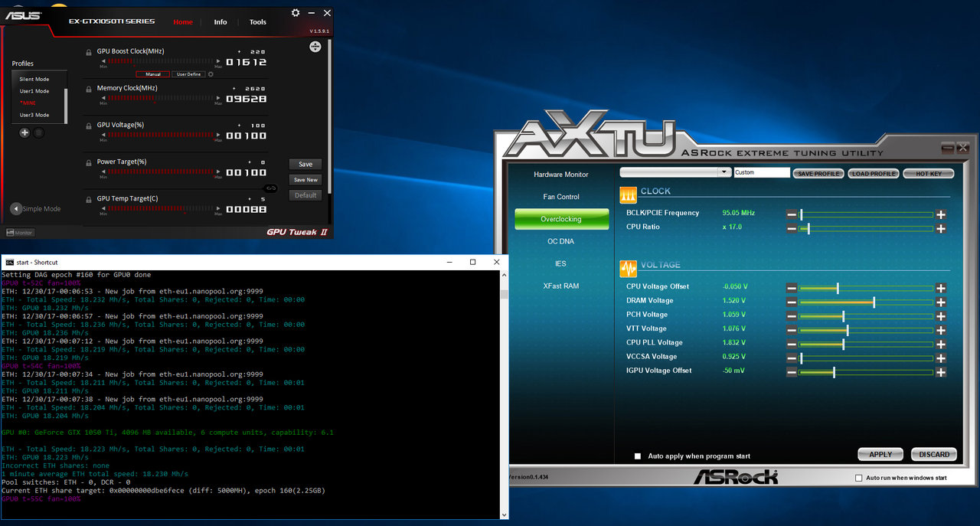Decrease Power Target with left arrow
Image resolution: width=980 pixels, height=526 pixels.
(103, 172)
